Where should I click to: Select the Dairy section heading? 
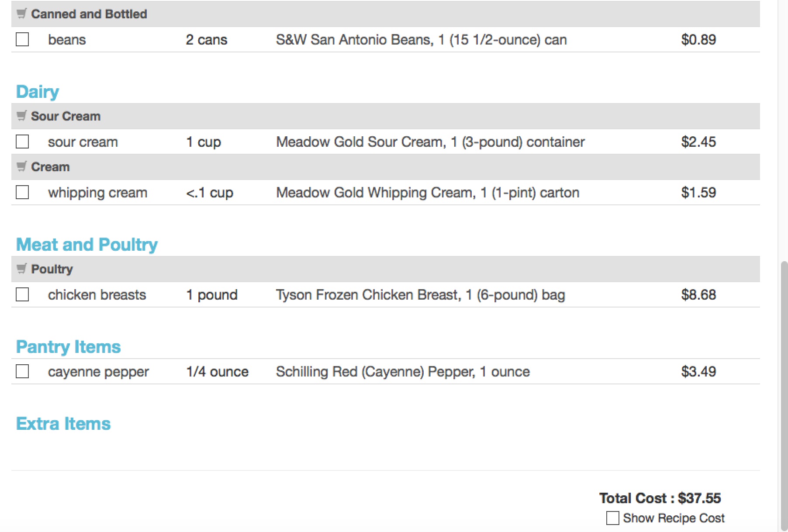38,92
